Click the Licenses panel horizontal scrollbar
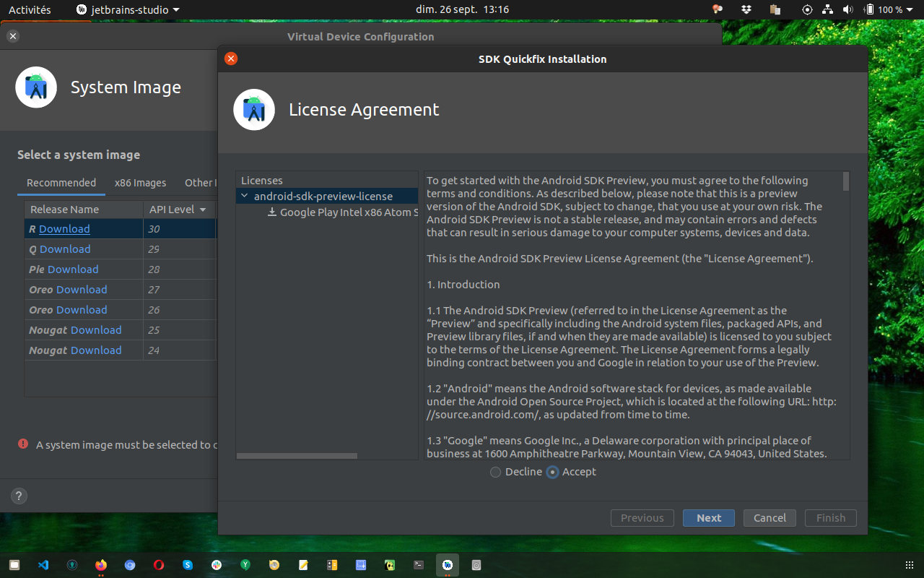Screen dimensions: 924x578 297,456
